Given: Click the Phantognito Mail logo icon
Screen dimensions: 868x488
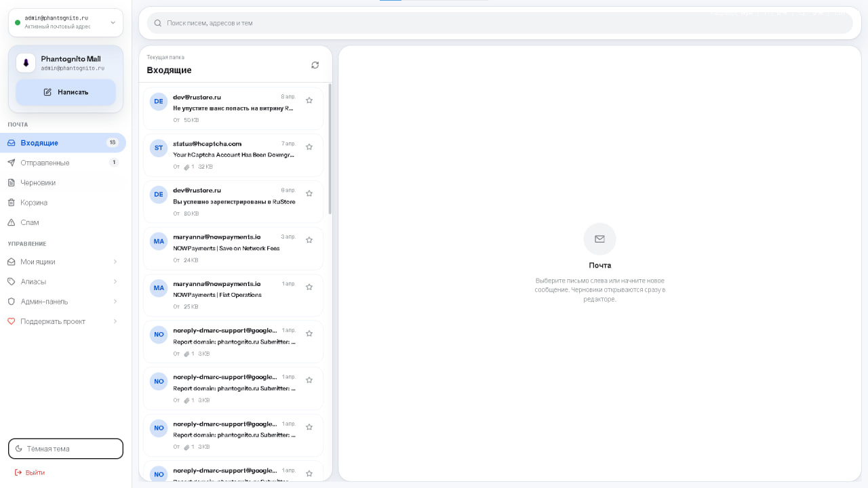Looking at the screenshot, I should tap(26, 63).
